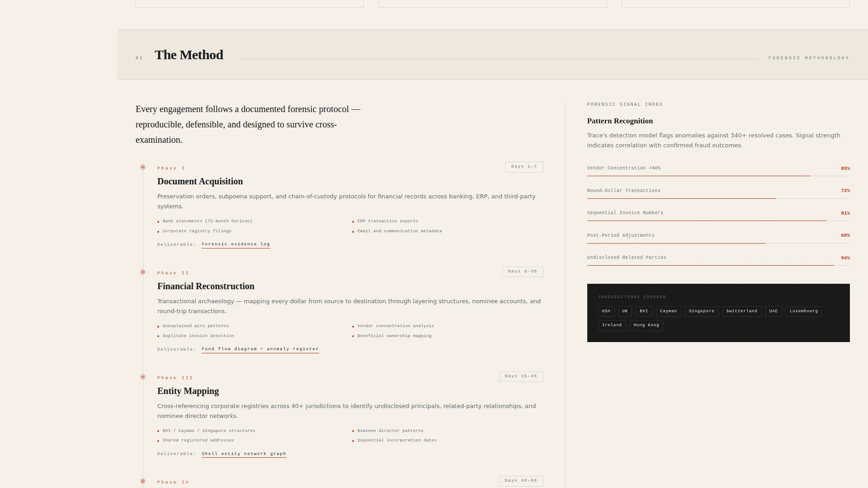Screen dimensions: 868x488
Task: Click the 94% signal strength value
Action: (x=845, y=258)
